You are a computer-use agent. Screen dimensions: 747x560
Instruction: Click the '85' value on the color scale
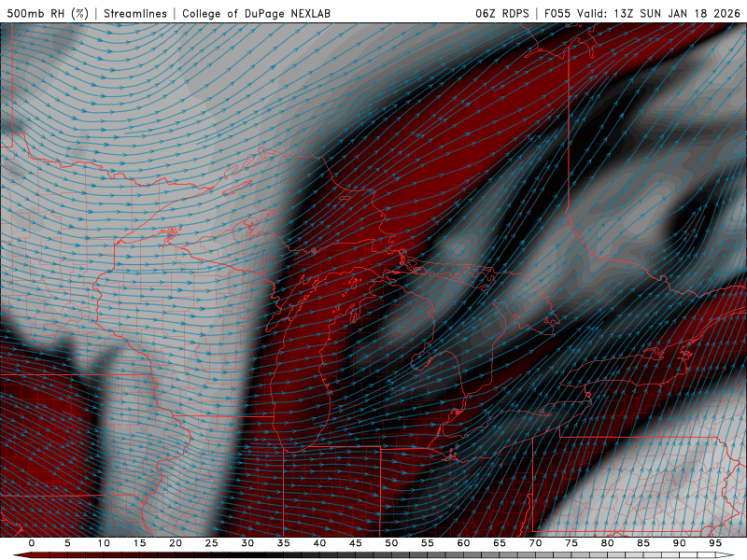click(x=643, y=543)
